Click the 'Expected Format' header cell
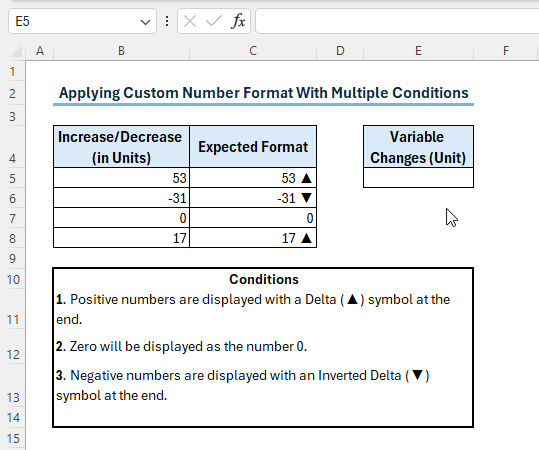539x450 pixels. [253, 147]
